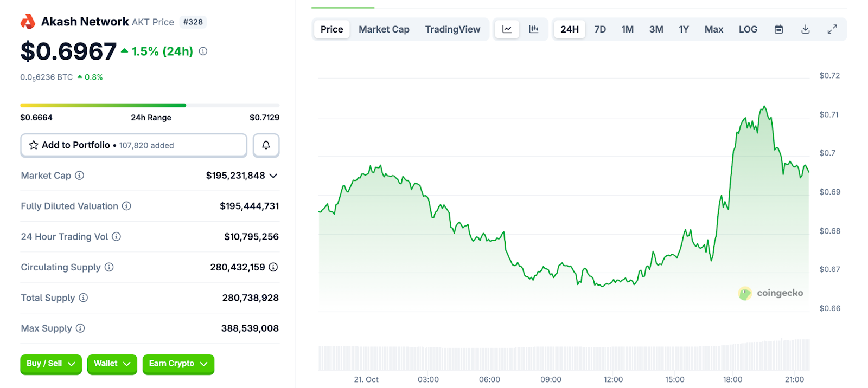868x388 pixels.
Task: Click the $10,795,256 trading volume value
Action: pyautogui.click(x=251, y=237)
